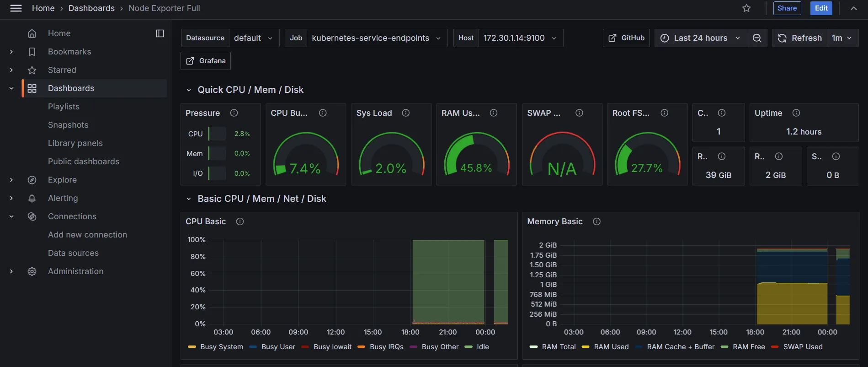Show info icon for 39 GiB panel
Image resolution: width=868 pixels, height=367 pixels.
point(722,157)
